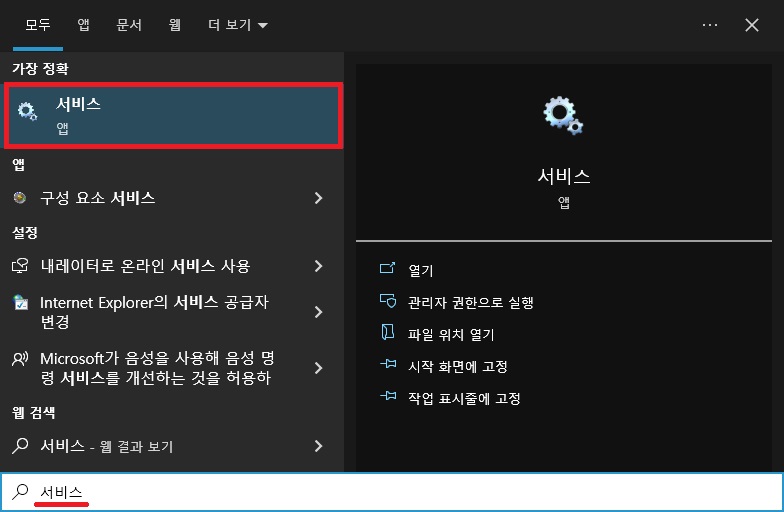Open the 더 보기 dropdown
Viewport: 784px width, 512px height.
238,25
